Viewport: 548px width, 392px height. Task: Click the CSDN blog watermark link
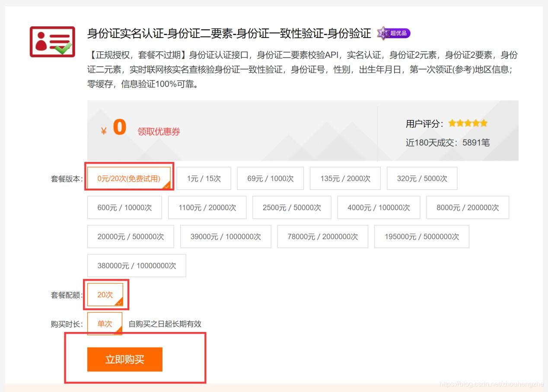click(492, 383)
